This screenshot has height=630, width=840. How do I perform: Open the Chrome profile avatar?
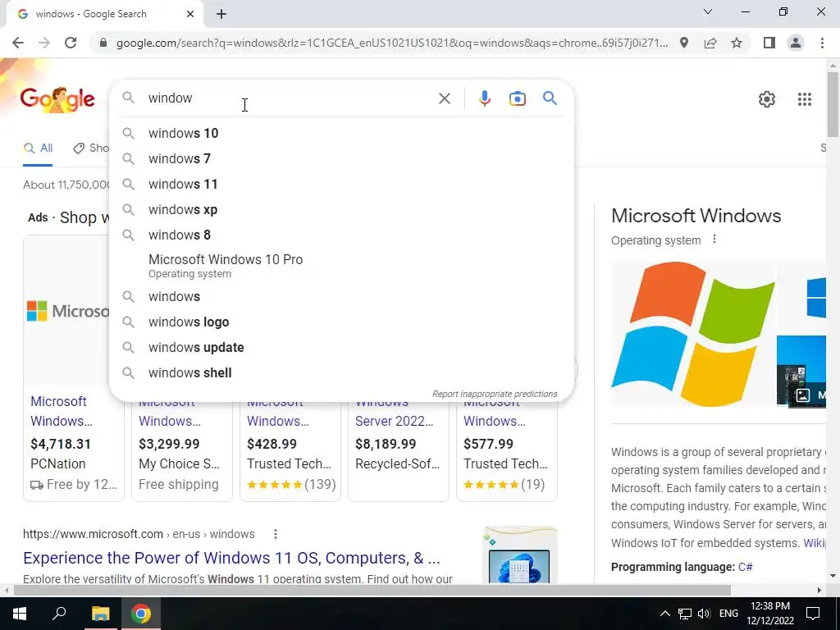point(796,43)
